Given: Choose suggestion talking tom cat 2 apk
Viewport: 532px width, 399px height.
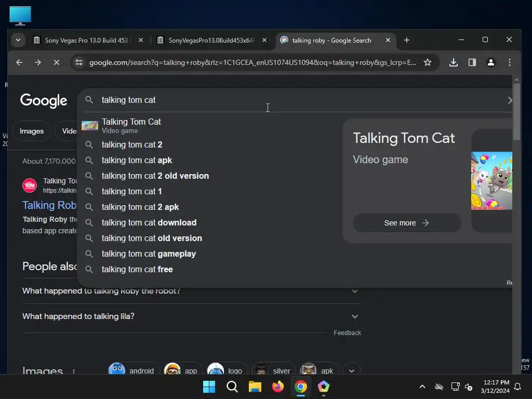Looking at the screenshot, I should pyautogui.click(x=140, y=207).
